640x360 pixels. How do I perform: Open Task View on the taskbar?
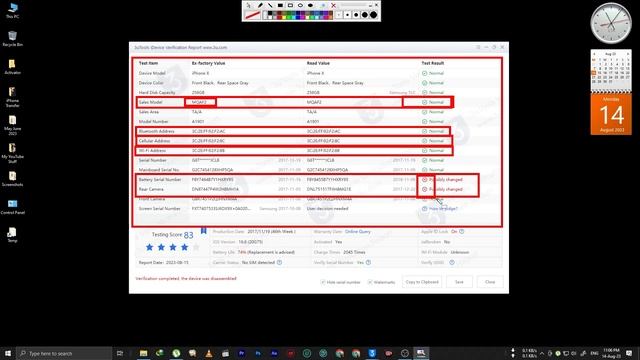[x=120, y=353]
